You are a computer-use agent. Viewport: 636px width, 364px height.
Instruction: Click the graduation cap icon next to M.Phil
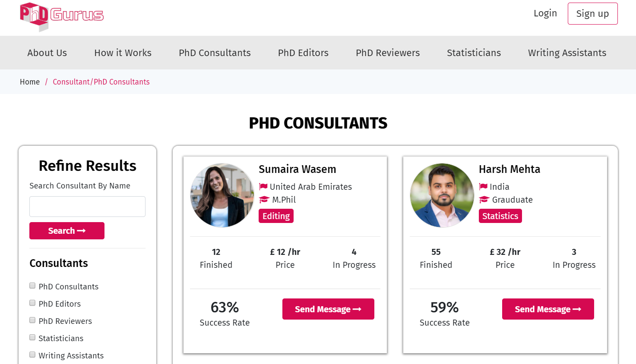pos(264,200)
